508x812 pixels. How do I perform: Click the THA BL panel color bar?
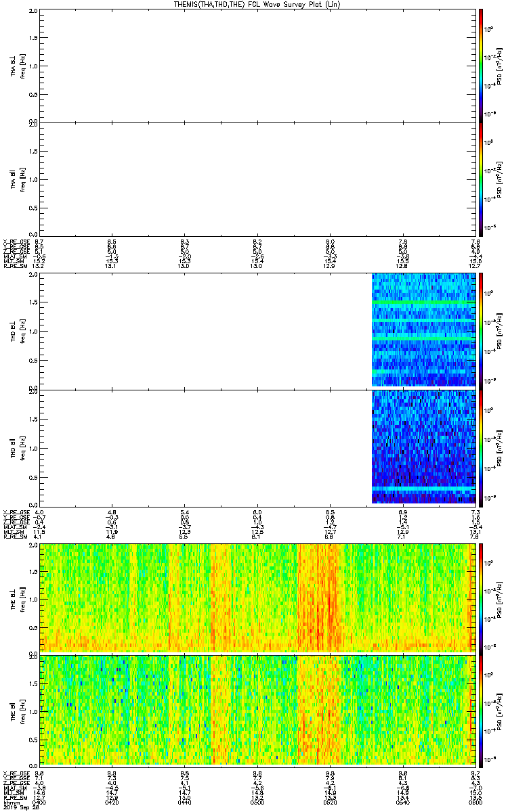click(481, 66)
